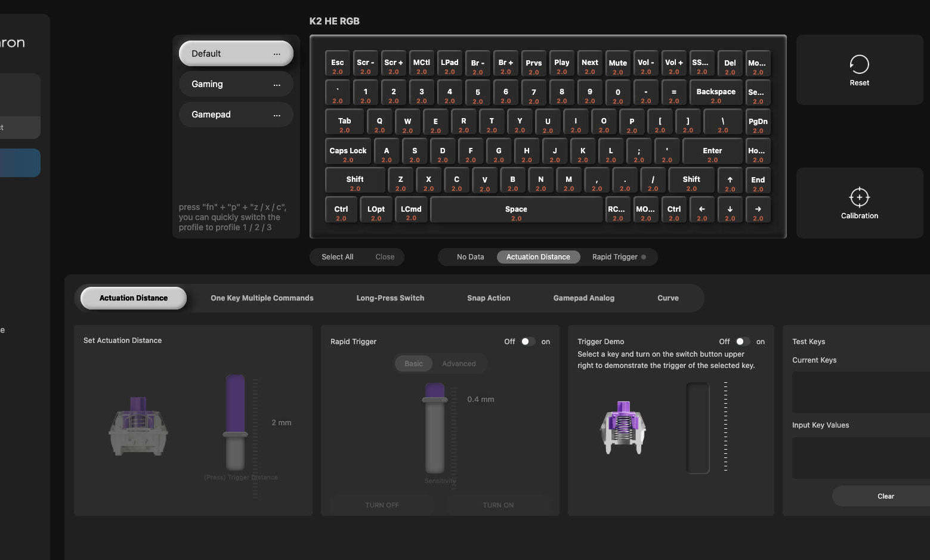The image size is (930, 560).
Task: Select the Next track key
Action: [x=589, y=65]
